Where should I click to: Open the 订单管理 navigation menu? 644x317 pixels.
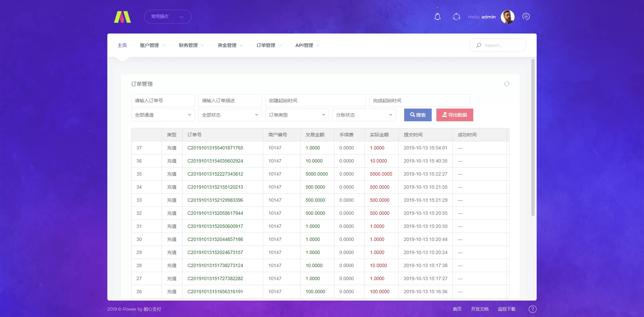point(269,45)
